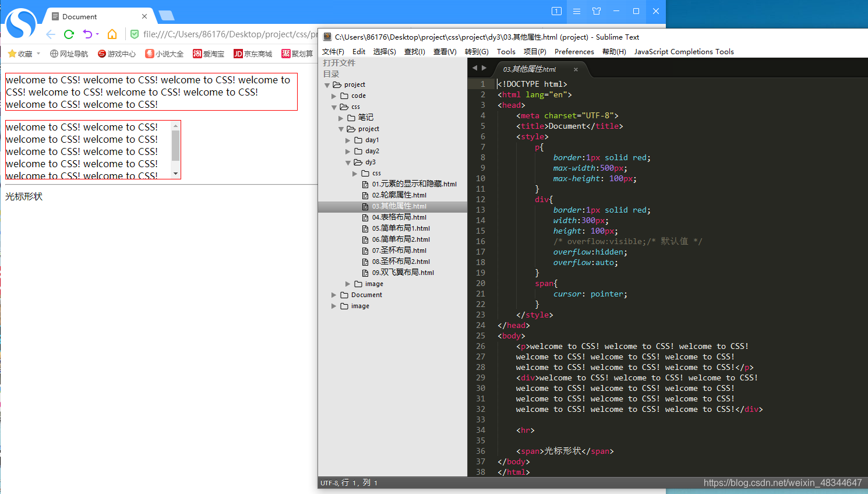The image size is (868, 494).
Task: Expand the Document folder
Action: 334,295
